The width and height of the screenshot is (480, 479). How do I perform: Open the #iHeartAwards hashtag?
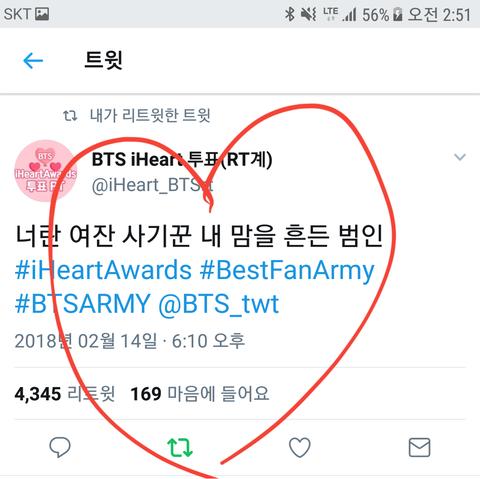coord(103,270)
